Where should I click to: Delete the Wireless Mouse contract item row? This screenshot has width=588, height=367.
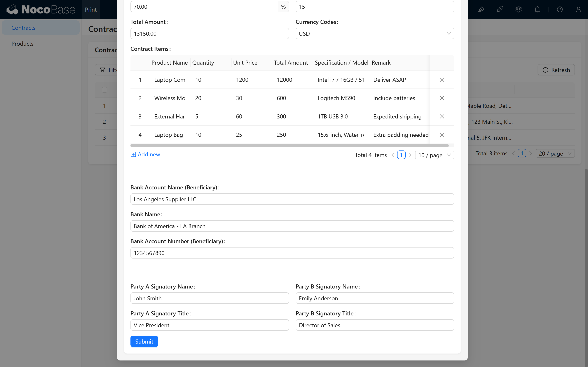pos(442,98)
